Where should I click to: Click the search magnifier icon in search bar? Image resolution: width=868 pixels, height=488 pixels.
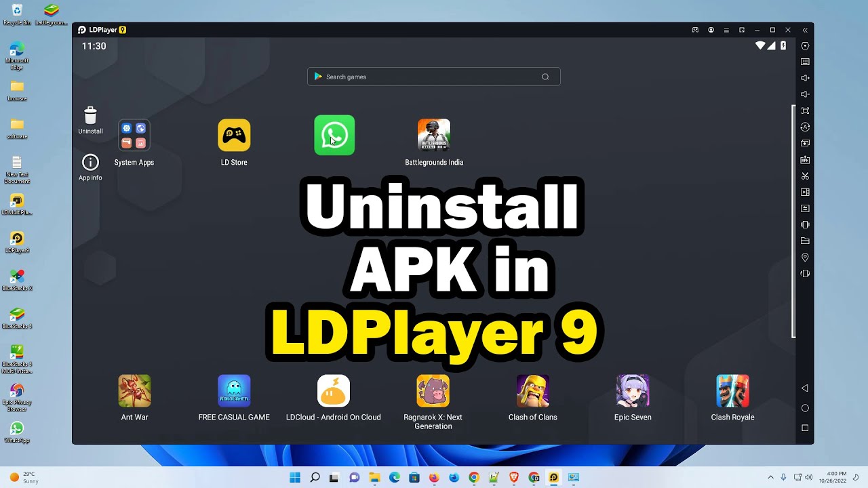click(545, 77)
